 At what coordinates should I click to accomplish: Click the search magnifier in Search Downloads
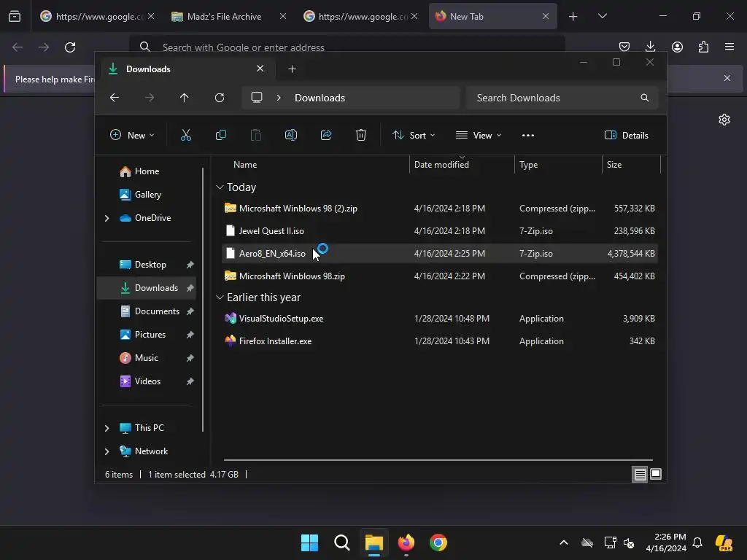tap(645, 98)
